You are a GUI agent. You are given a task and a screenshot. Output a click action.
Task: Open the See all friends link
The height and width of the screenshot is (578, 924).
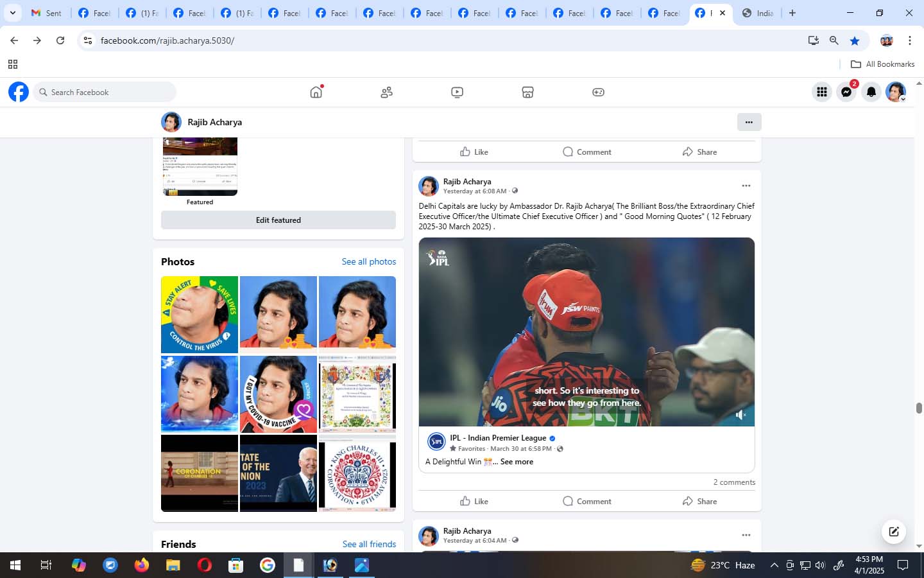[x=369, y=544]
